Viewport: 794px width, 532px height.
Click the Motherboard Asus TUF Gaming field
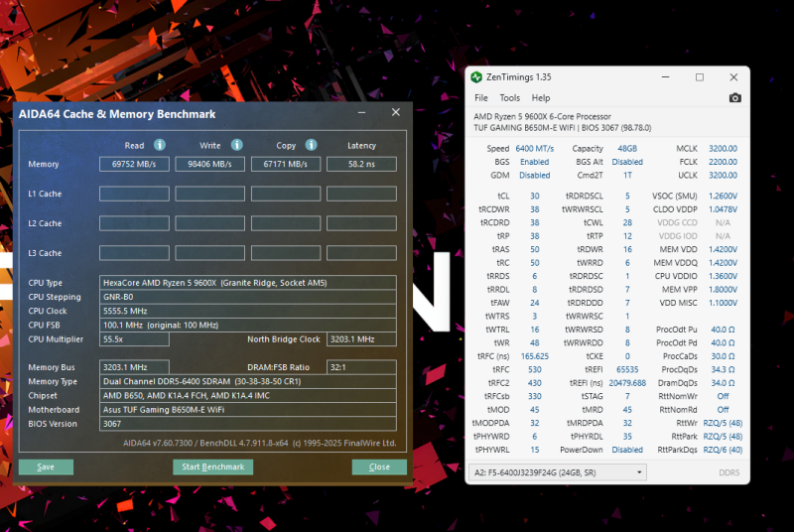(247, 410)
